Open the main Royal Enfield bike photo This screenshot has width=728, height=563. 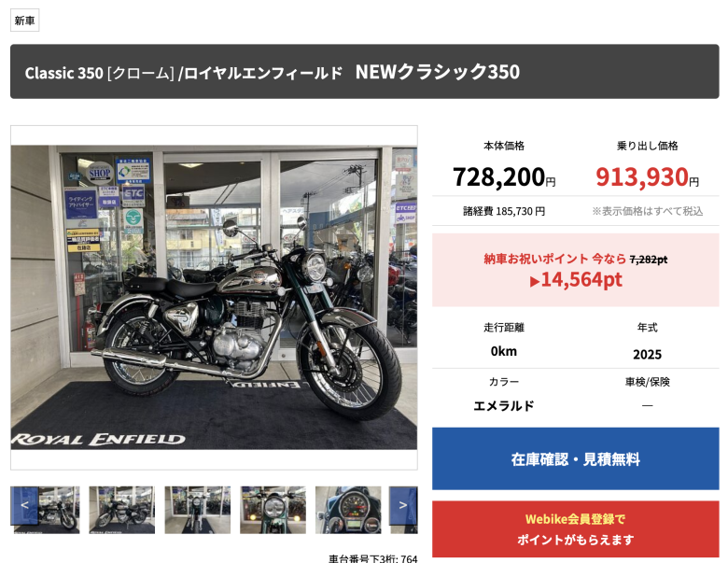pyautogui.click(x=214, y=297)
